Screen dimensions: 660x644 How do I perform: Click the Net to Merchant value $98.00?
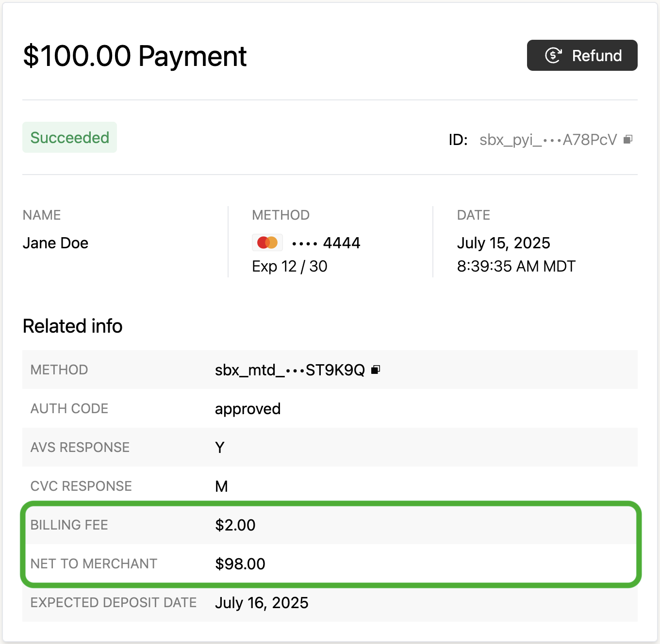pyautogui.click(x=240, y=564)
